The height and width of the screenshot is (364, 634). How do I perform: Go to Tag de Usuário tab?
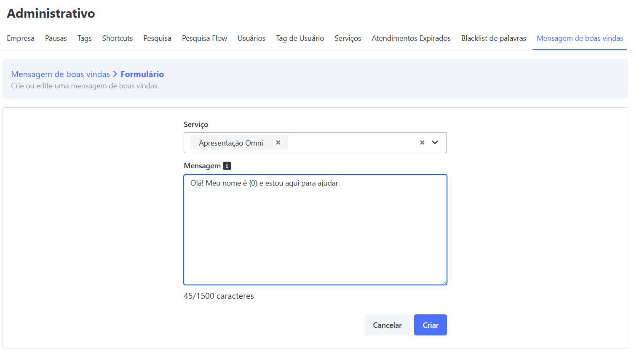pyautogui.click(x=300, y=38)
